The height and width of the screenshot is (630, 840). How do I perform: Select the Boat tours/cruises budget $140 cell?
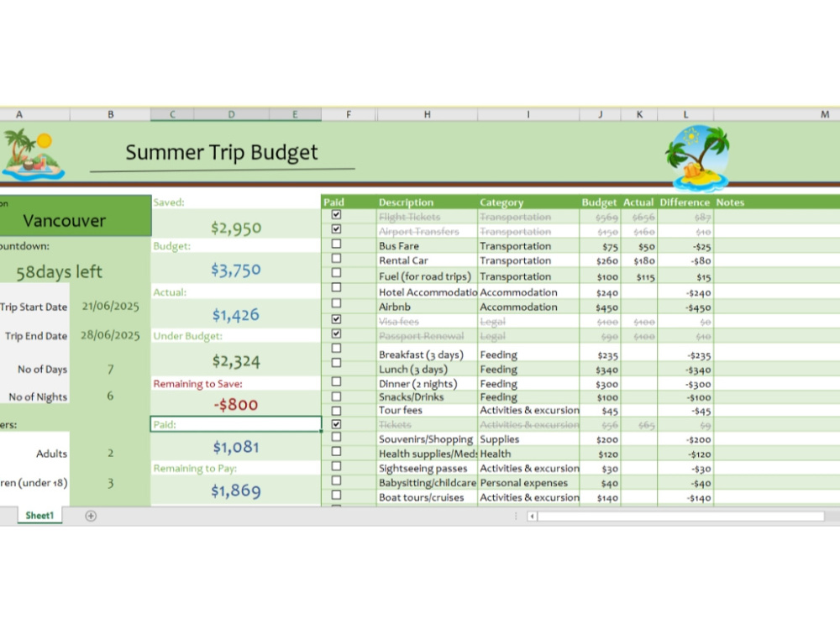[600, 497]
